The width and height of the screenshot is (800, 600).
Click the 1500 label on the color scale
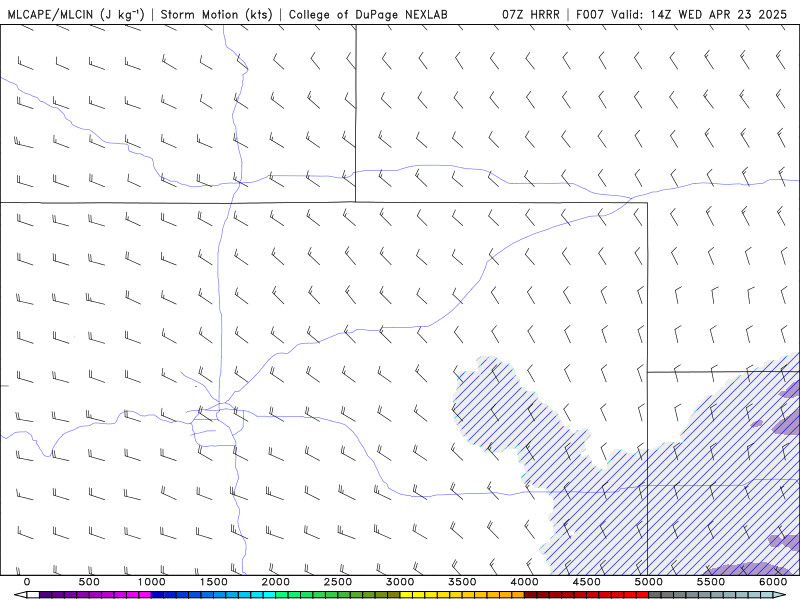(x=213, y=582)
